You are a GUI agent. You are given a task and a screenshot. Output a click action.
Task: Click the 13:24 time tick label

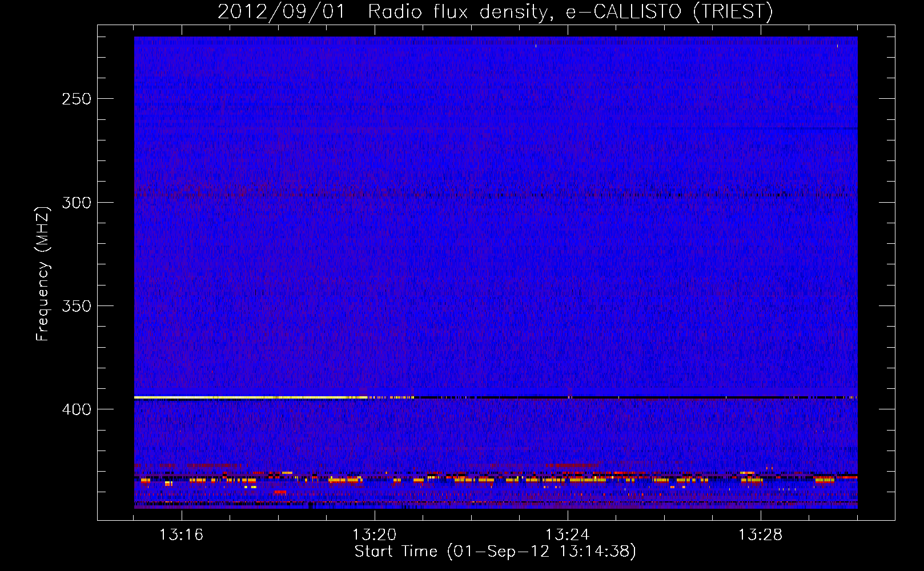567,535
